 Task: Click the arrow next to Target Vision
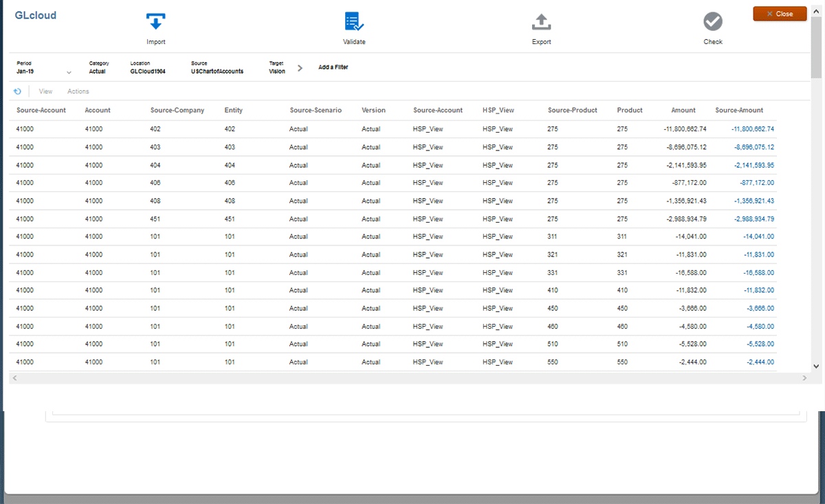click(300, 68)
